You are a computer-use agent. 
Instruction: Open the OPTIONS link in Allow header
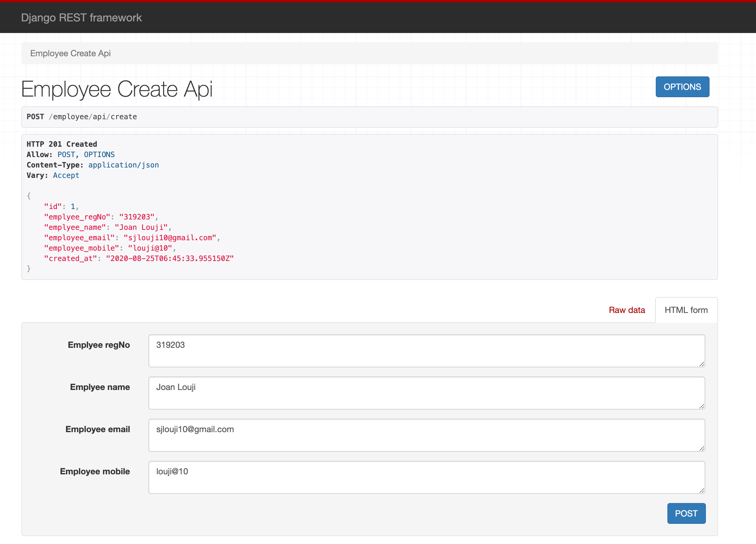coord(99,154)
